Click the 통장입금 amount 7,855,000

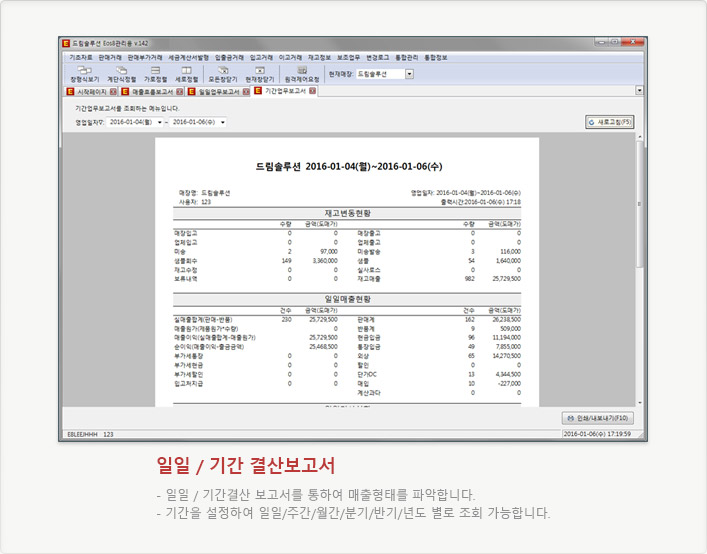pos(508,347)
